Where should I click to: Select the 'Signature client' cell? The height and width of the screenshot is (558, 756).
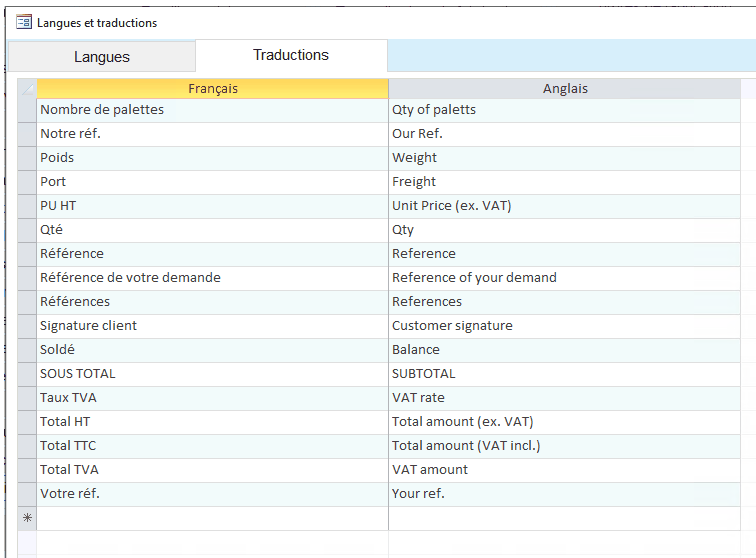[x=212, y=326]
